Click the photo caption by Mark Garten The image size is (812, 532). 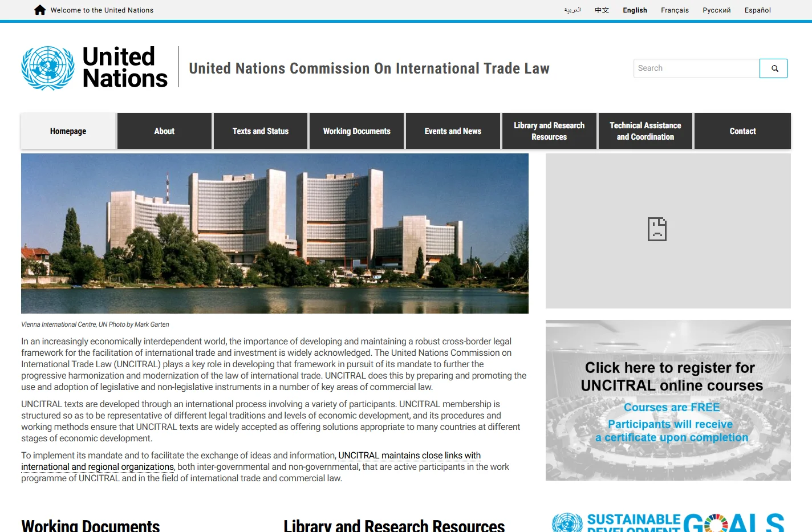[95, 324]
